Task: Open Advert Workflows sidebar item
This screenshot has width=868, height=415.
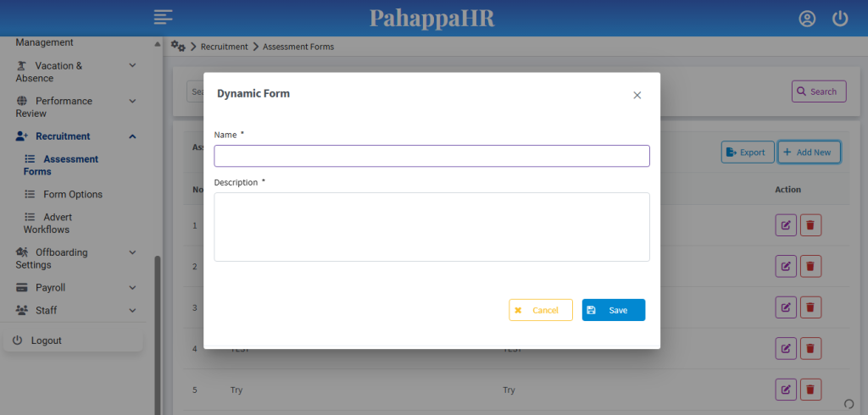Action: tap(56, 223)
